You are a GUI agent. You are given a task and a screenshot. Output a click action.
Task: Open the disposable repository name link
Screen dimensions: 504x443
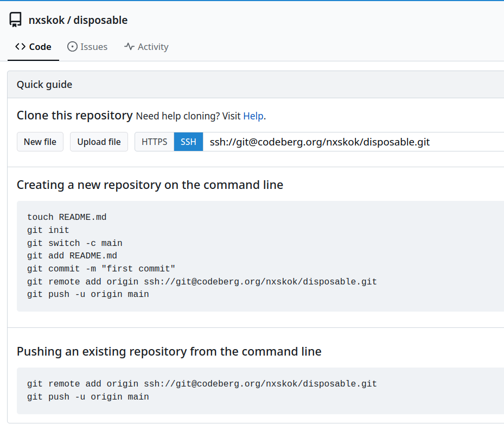tap(100, 21)
